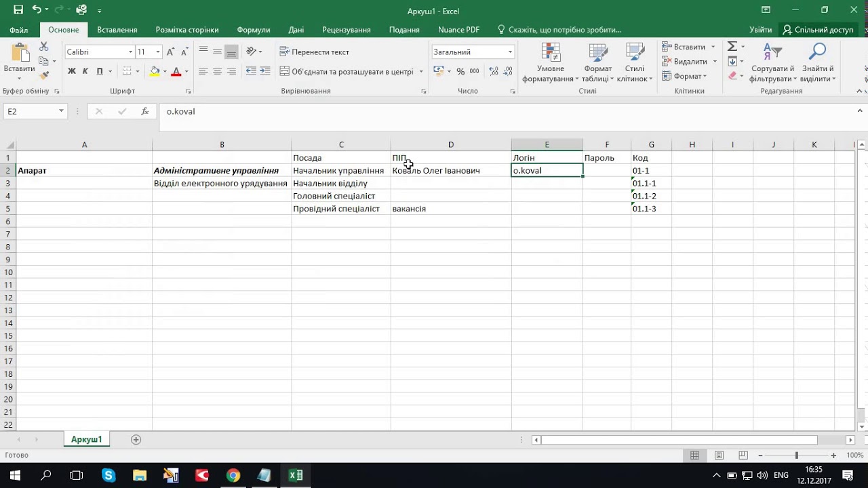
Task: Apply accounting currency format icon
Action: coord(438,71)
